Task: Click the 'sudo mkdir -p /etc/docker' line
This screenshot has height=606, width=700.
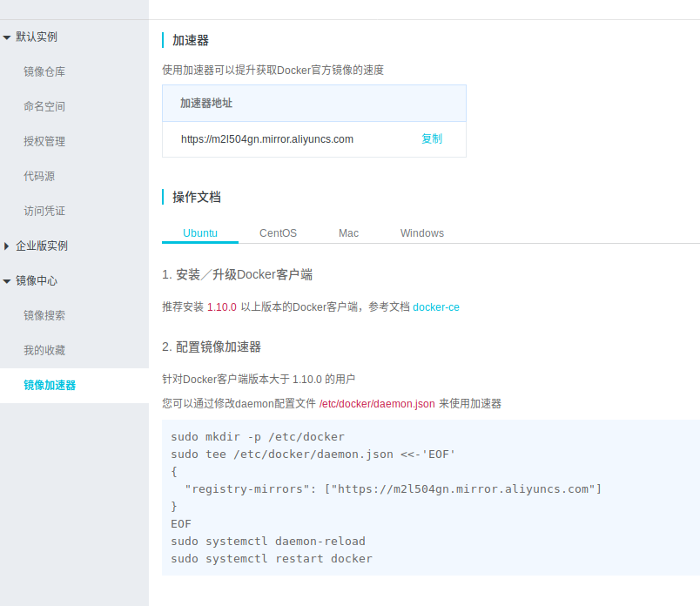Action: 258,437
